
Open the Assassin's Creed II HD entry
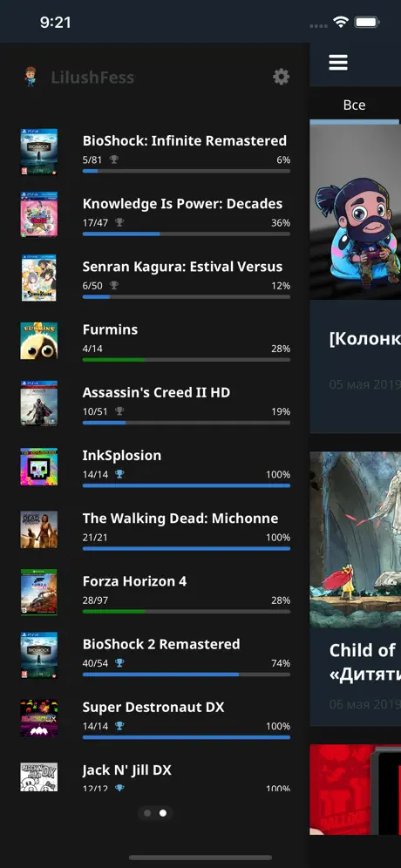[155, 402]
